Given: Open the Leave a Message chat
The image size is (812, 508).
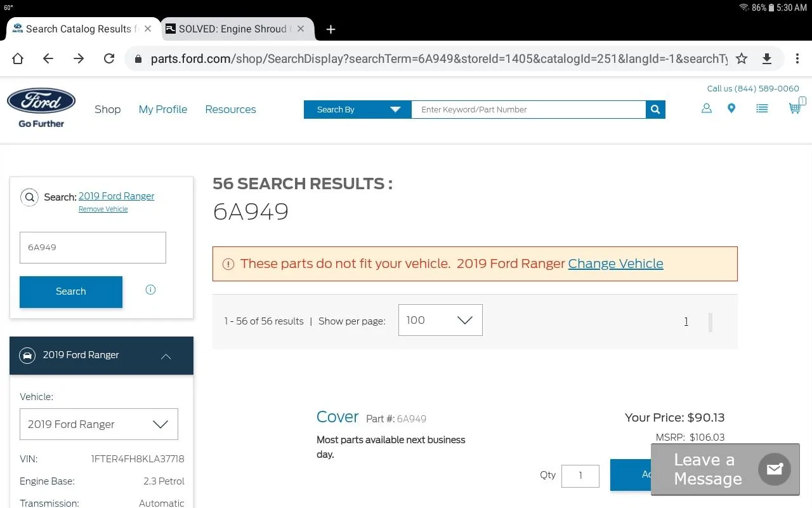Looking at the screenshot, I should click(725, 469).
